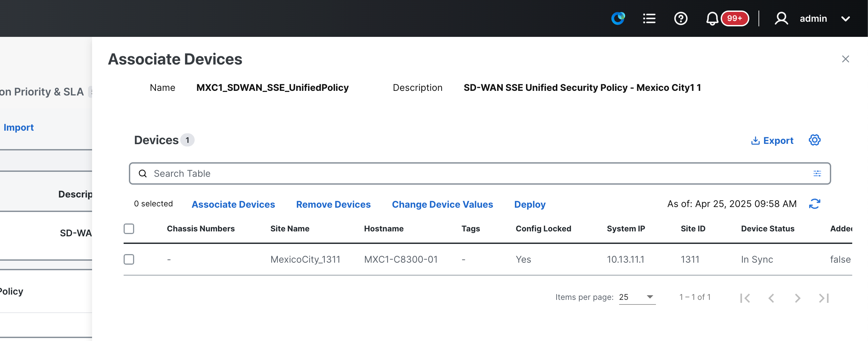Sort by Site Name column header

pos(289,228)
